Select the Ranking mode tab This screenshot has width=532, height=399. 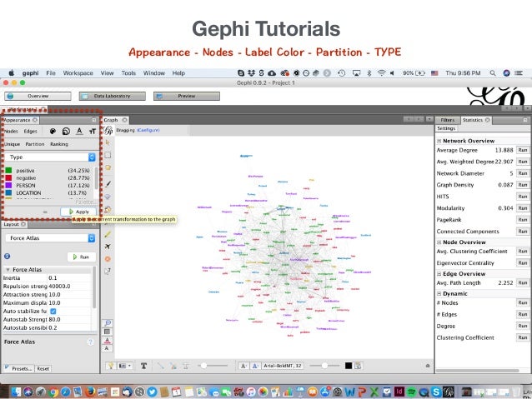tap(59, 144)
